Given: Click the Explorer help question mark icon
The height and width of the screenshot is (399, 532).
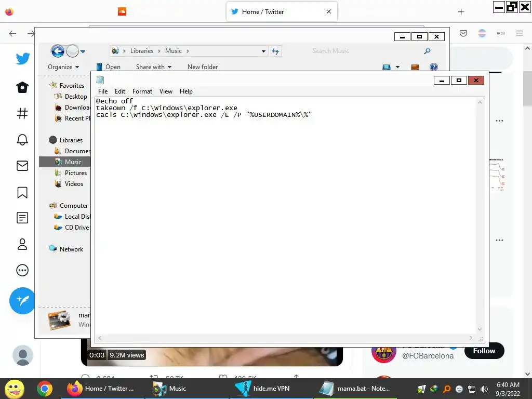Looking at the screenshot, I should pos(434,67).
